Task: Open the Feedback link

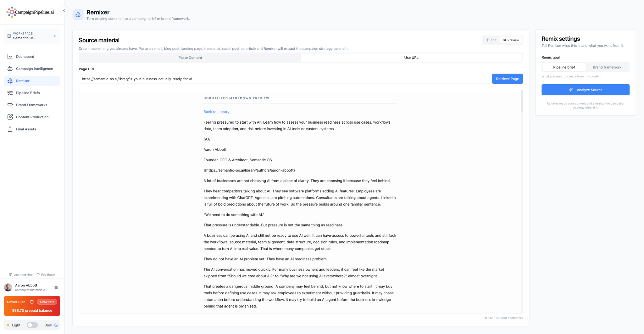Action: click(46, 275)
